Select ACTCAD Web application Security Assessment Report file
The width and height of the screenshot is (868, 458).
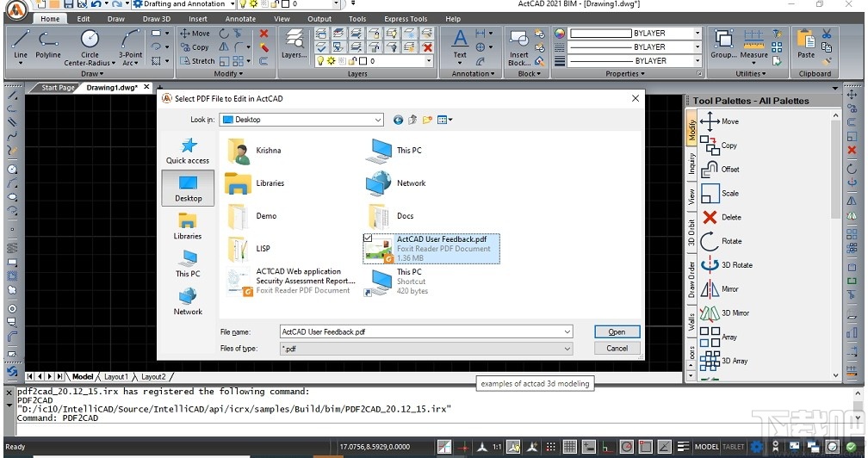(x=291, y=281)
